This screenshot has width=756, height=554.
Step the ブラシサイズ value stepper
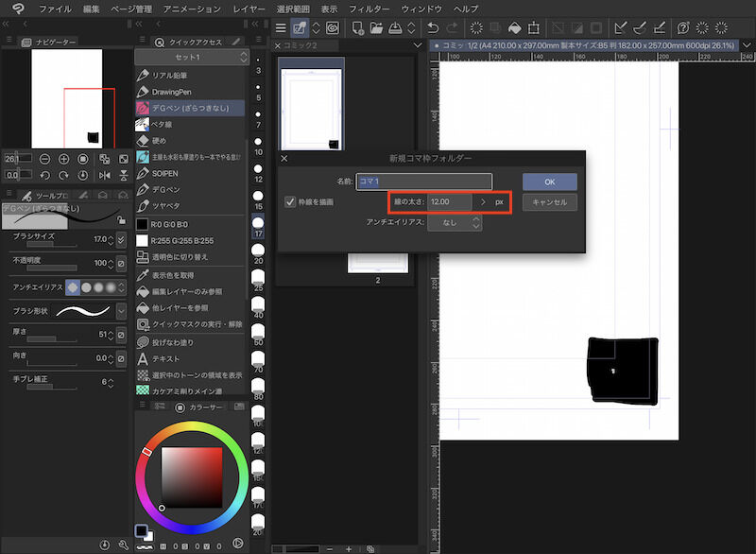[111, 239]
